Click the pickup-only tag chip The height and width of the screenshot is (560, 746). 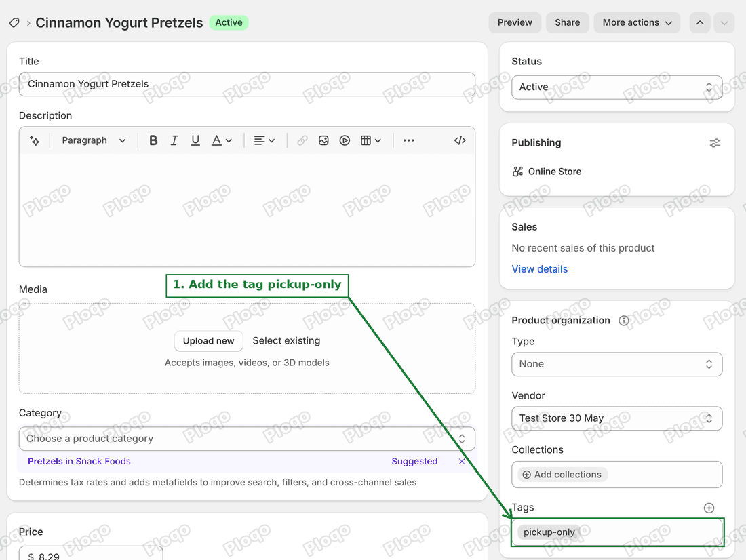click(x=549, y=532)
